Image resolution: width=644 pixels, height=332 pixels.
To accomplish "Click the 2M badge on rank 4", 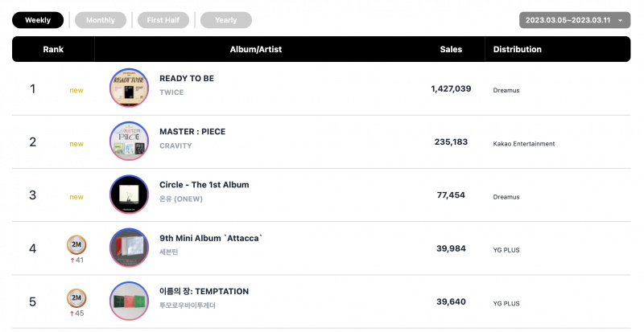I will click(76, 244).
